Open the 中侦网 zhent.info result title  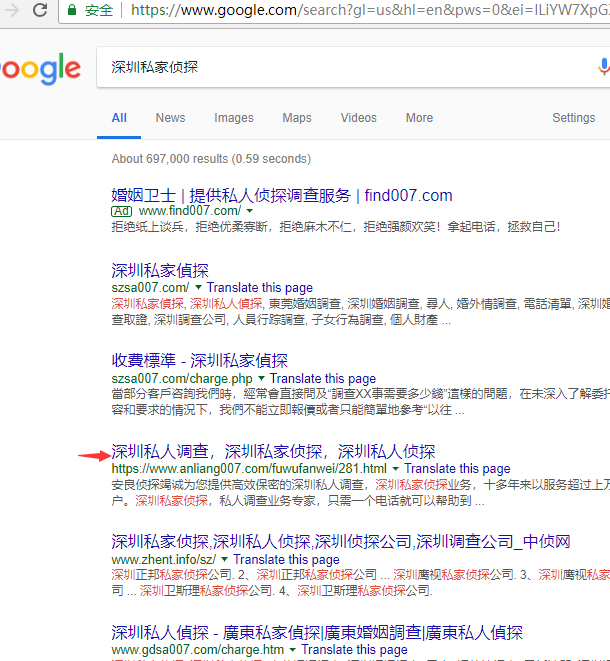341,542
